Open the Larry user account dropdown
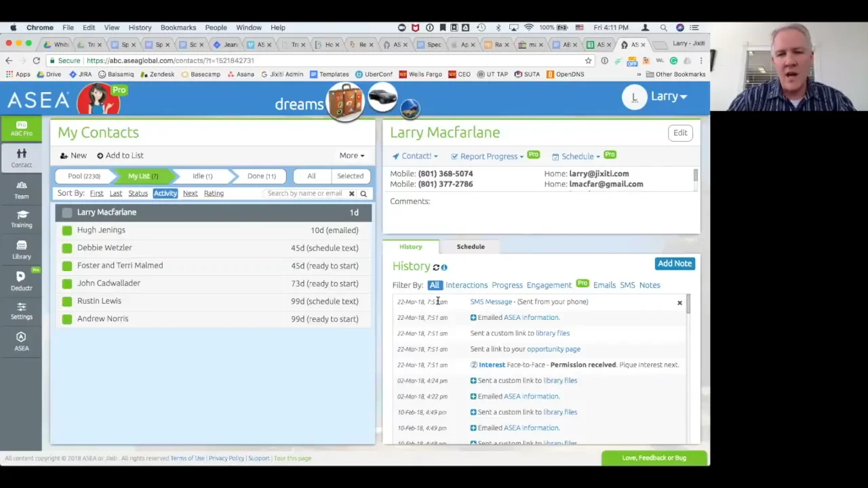This screenshot has height=488, width=868. point(655,97)
